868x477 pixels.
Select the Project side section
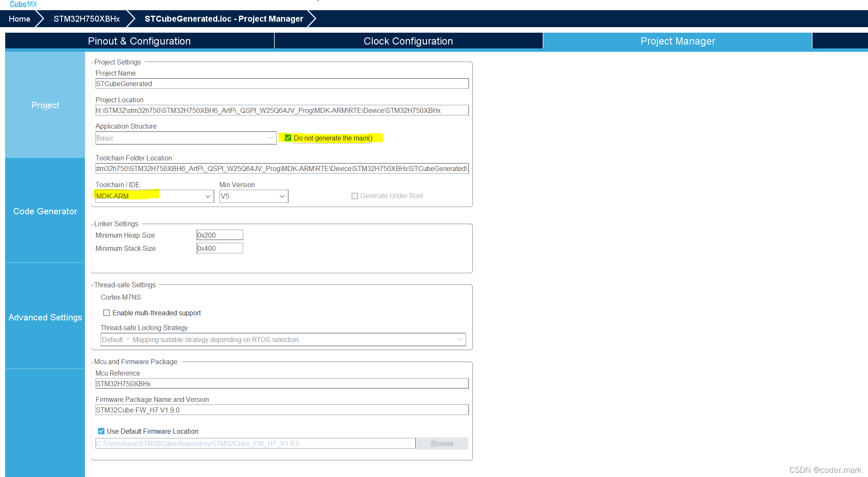coord(45,105)
